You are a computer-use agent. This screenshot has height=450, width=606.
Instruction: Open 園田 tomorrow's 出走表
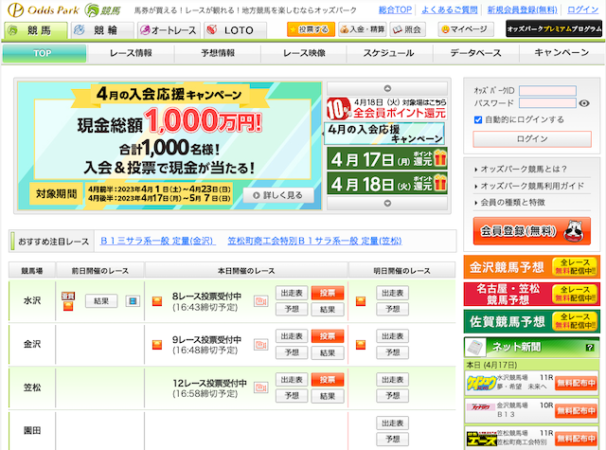coord(393,423)
